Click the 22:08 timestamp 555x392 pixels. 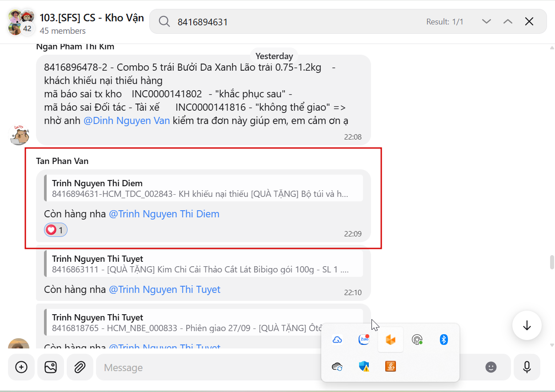tap(353, 137)
